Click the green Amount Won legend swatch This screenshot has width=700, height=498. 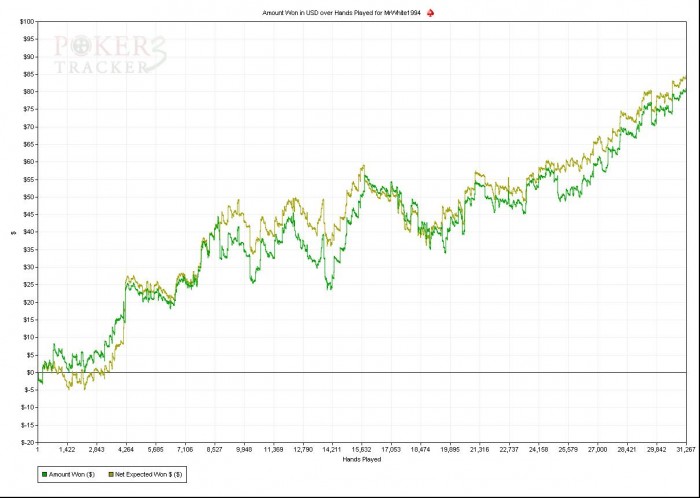tap(44, 474)
